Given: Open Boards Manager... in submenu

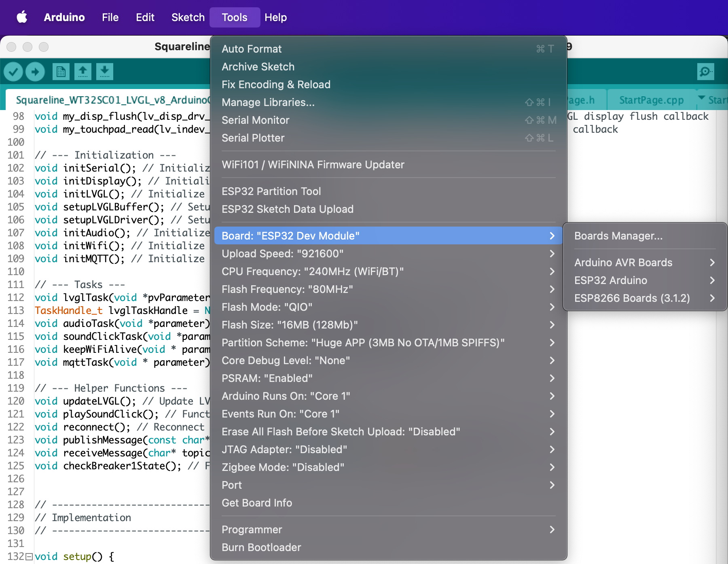Looking at the screenshot, I should (x=645, y=236).
